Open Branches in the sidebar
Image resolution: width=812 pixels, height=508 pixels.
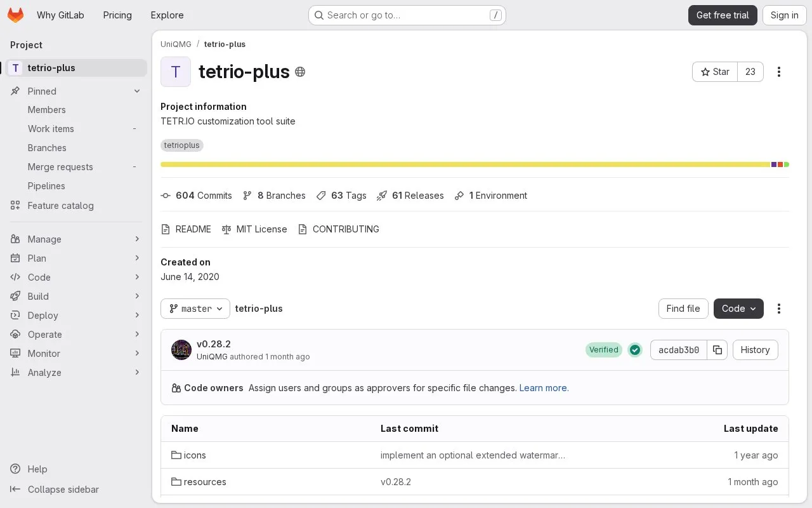pos(76,148)
